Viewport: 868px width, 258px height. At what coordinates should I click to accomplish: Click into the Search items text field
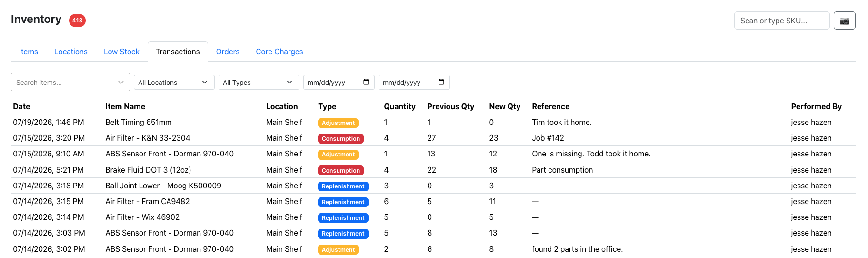coord(62,82)
